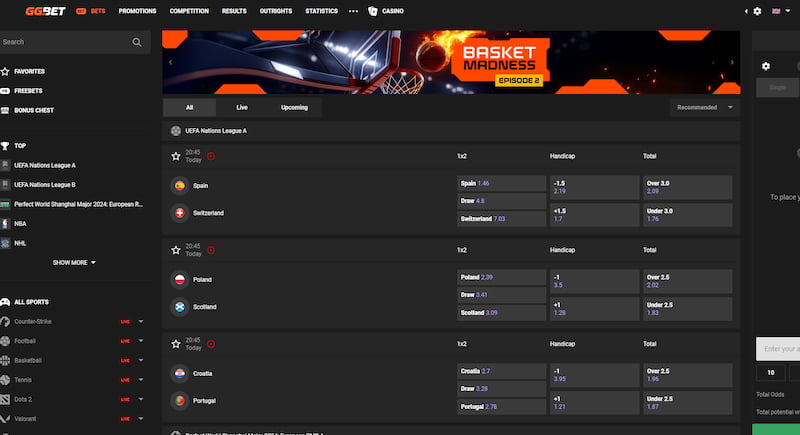
Task: Select Switzerland 7.03 odds
Action: point(501,219)
